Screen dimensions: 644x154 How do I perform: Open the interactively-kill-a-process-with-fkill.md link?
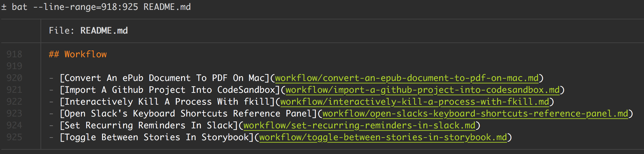click(415, 102)
